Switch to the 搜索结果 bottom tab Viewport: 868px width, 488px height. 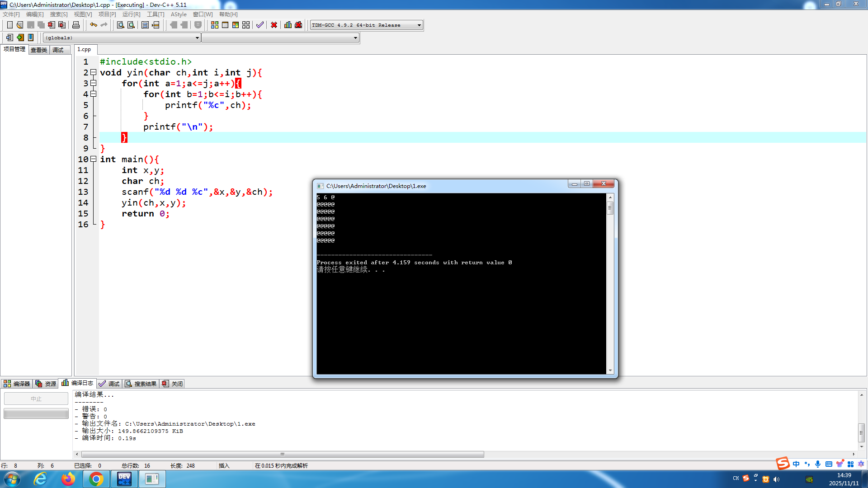coord(141,384)
